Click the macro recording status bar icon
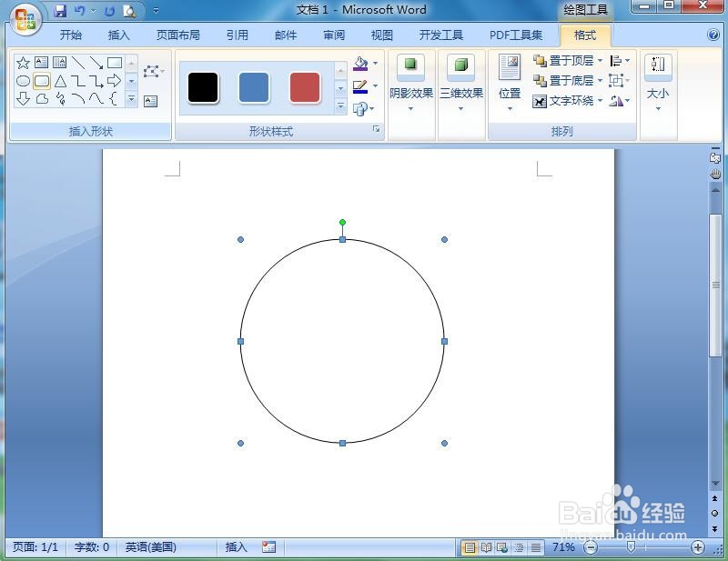Viewport: 728px width, 561px height. tap(268, 547)
